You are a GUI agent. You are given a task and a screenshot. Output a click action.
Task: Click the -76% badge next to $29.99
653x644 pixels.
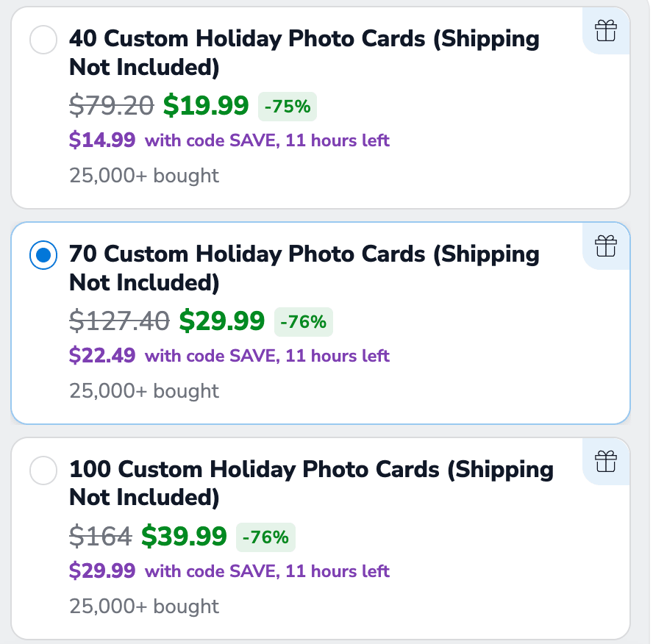pyautogui.click(x=304, y=322)
